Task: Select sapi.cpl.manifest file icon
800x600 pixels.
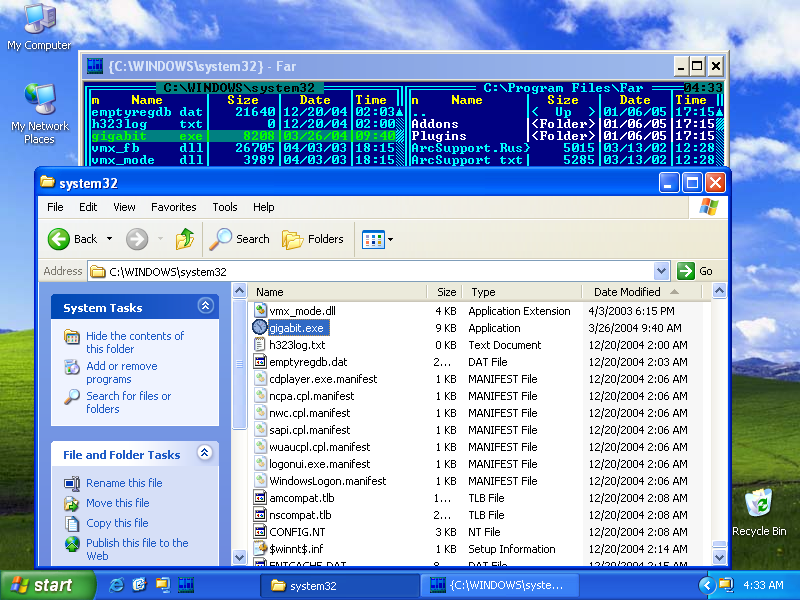Action: click(x=260, y=430)
